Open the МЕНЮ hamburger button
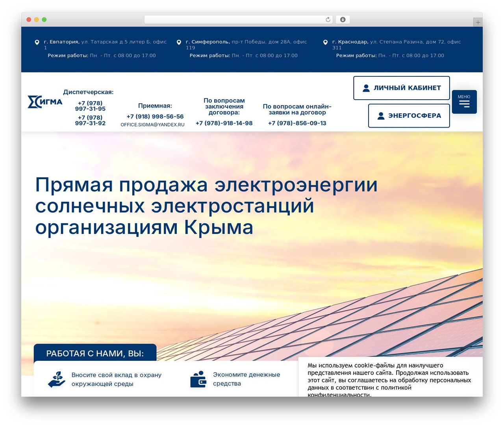Screen dimensions: 504x427 coord(464,102)
